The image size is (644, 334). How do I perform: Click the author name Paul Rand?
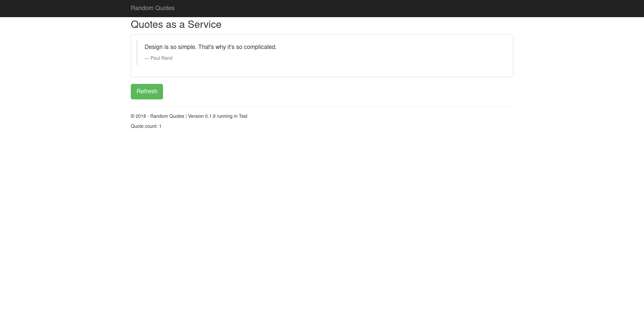point(161,58)
